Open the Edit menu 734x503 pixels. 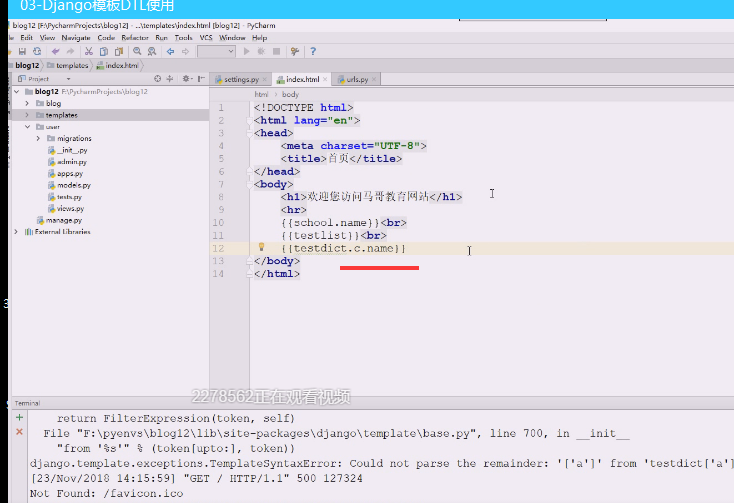(x=26, y=38)
